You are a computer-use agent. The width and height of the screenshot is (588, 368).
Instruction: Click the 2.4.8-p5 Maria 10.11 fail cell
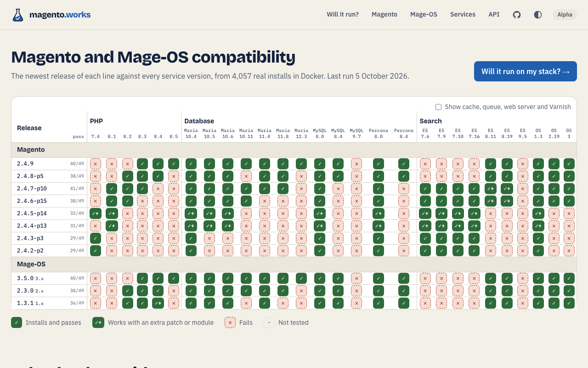(x=246, y=176)
